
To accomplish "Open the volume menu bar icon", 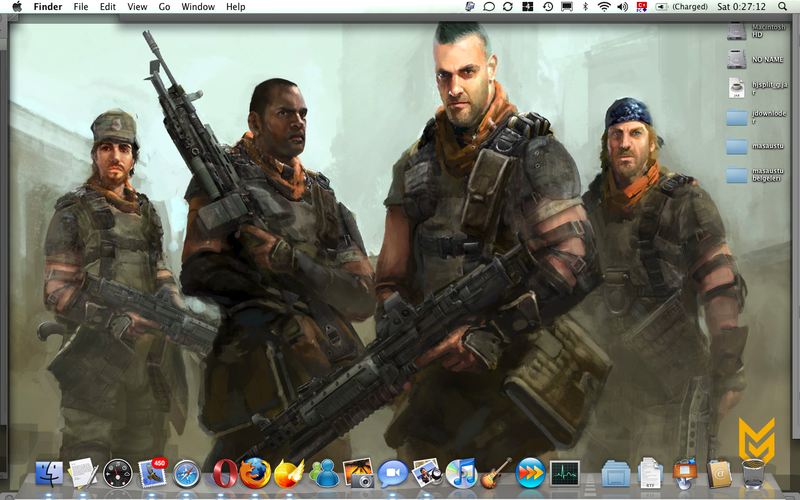I will [622, 7].
